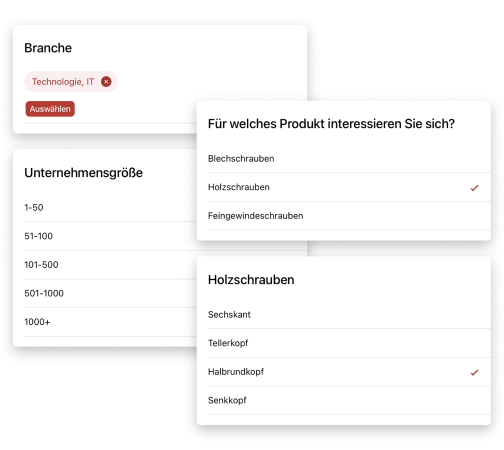
Task: Click the product interest question heading
Action: (x=331, y=124)
